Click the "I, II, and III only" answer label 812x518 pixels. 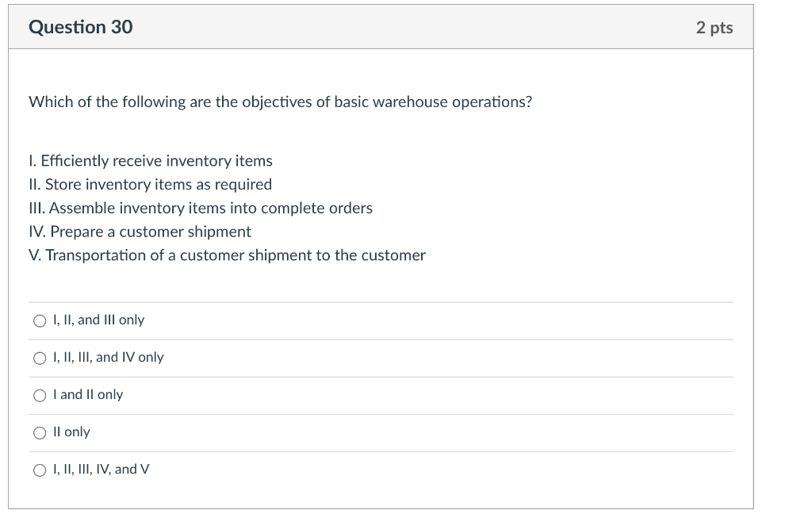pos(98,320)
